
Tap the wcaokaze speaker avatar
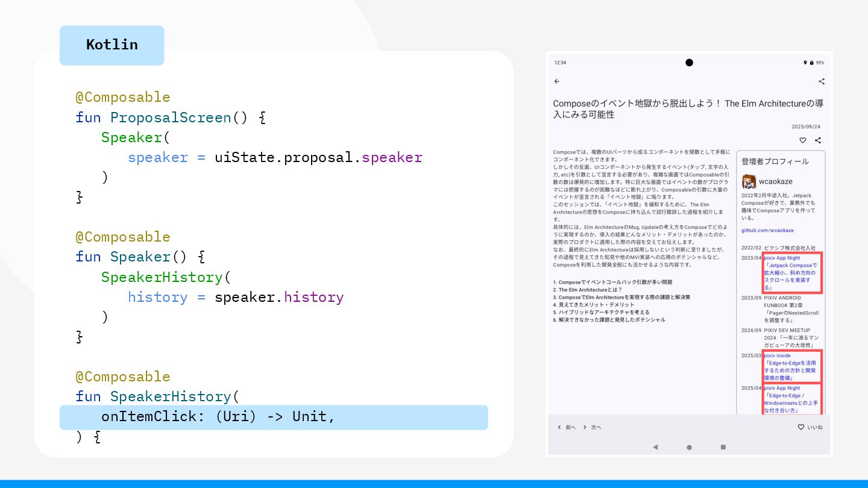(749, 181)
